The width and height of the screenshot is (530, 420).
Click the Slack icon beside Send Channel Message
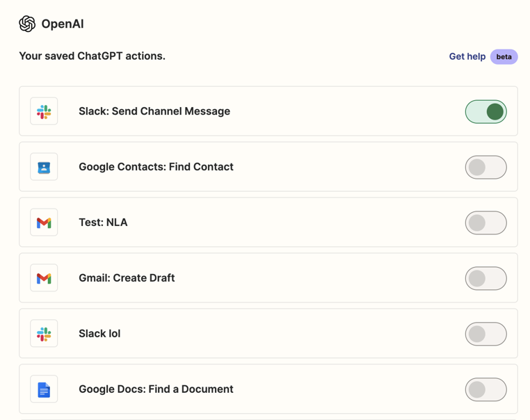click(44, 111)
